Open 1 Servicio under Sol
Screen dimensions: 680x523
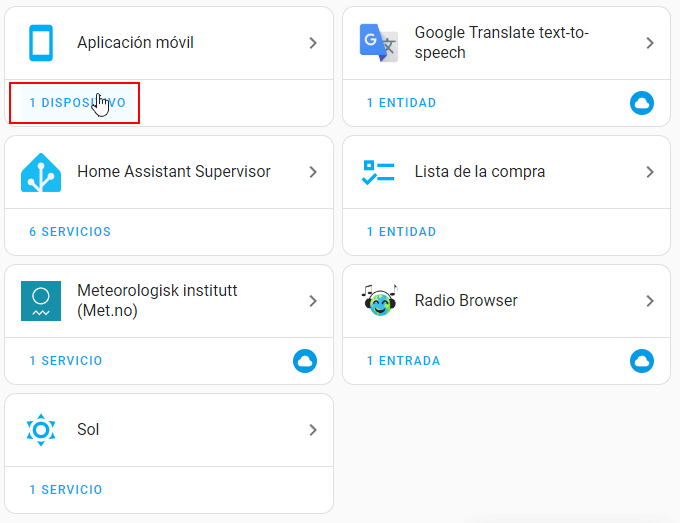(x=66, y=490)
